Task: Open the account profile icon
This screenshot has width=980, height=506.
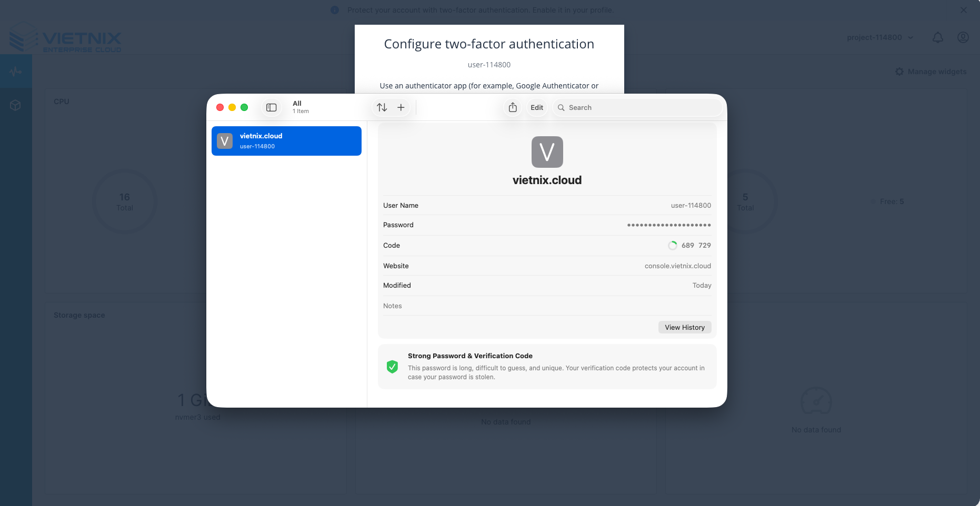Action: (x=963, y=37)
